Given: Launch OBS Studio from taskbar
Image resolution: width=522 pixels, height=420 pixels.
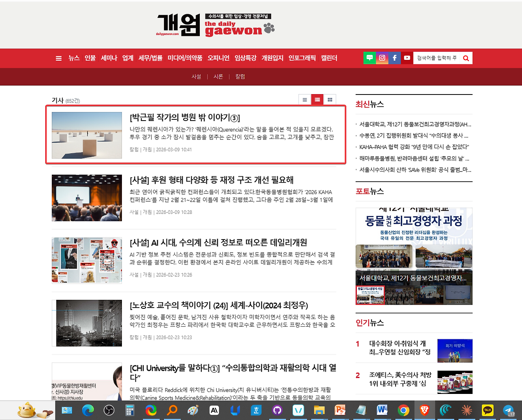Looking at the screenshot, I should (x=109, y=410).
